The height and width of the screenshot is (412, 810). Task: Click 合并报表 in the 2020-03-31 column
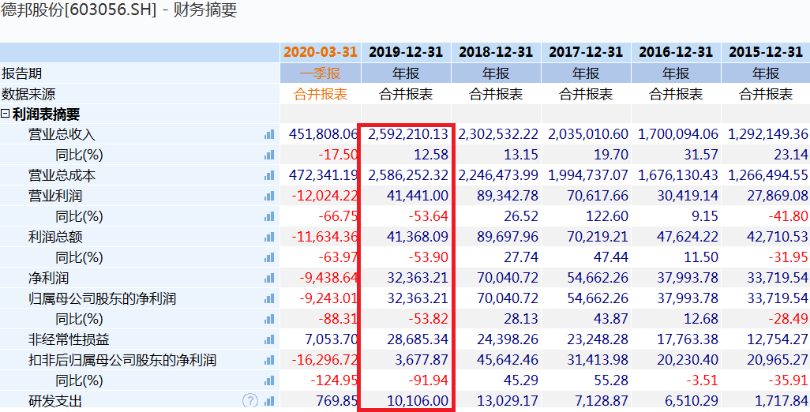(320, 93)
